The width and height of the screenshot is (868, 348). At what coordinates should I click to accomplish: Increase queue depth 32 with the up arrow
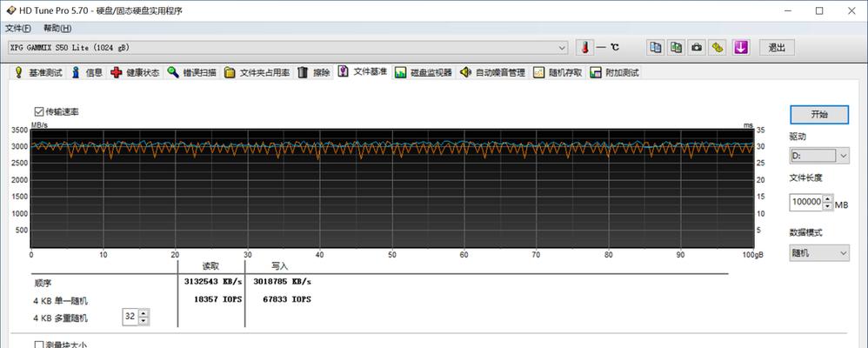pyautogui.click(x=144, y=313)
